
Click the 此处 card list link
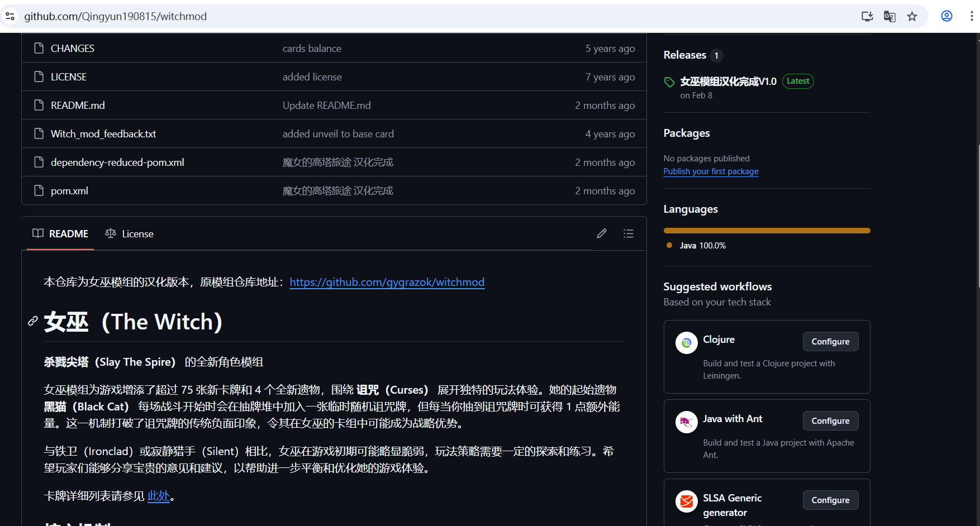pos(159,496)
